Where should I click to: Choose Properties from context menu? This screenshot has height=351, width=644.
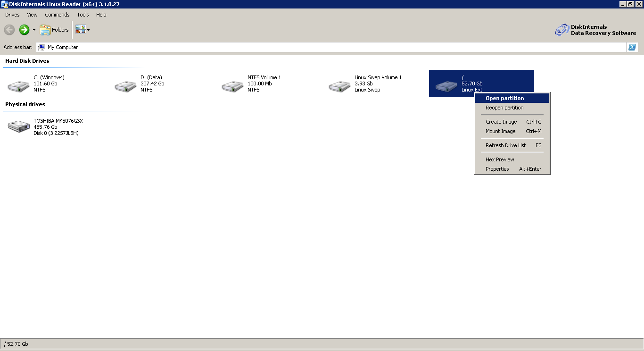(512, 169)
